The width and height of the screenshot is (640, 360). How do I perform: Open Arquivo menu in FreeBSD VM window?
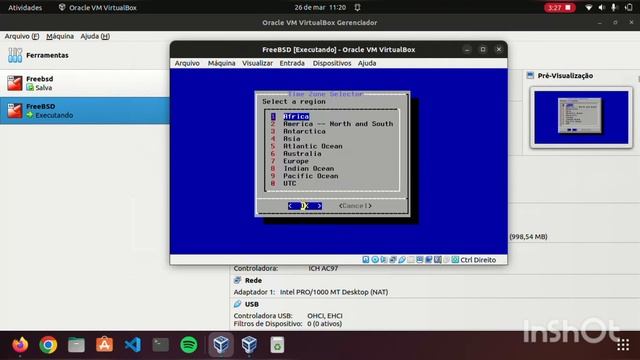click(187, 63)
